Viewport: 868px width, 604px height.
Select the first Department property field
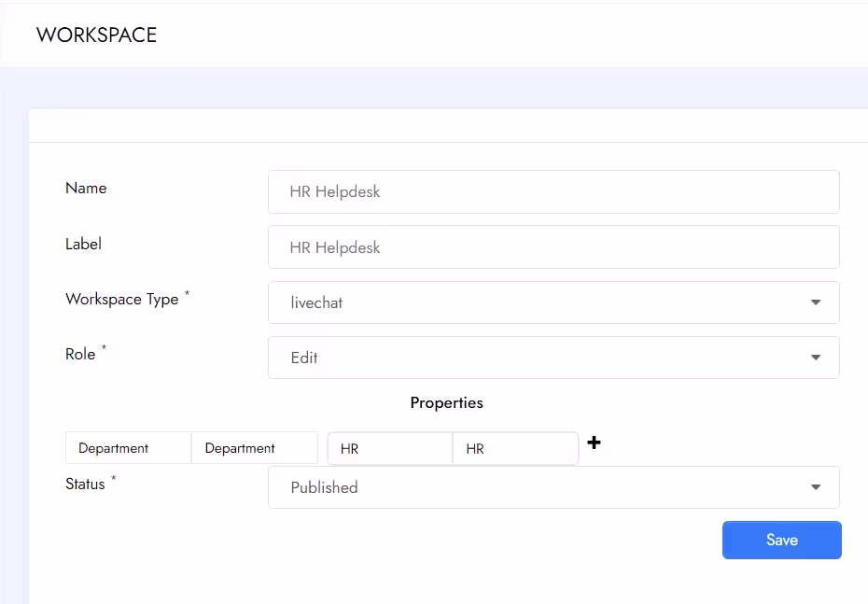click(129, 448)
